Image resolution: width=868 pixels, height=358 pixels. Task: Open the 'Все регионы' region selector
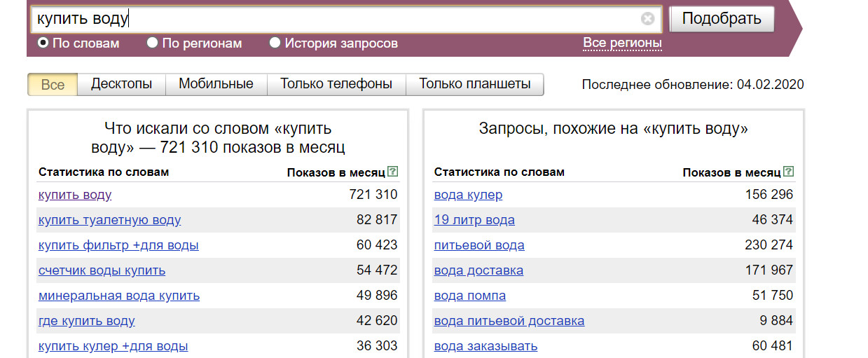coord(622,43)
